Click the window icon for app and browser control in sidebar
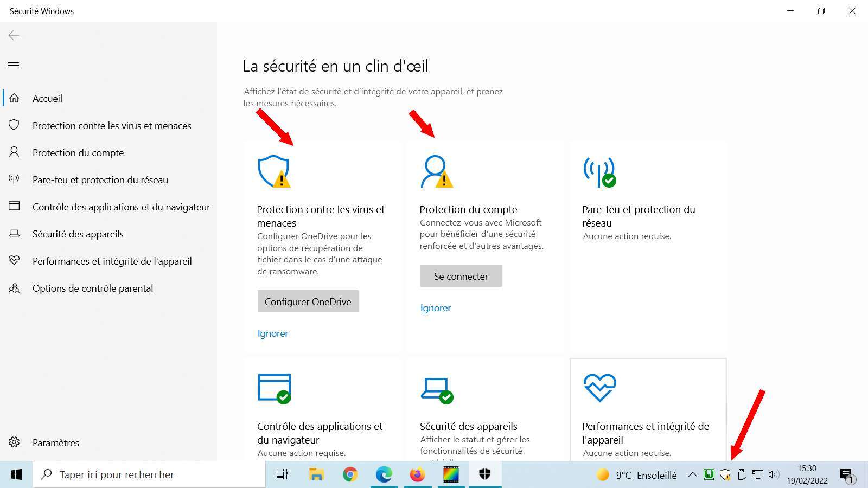Screen dimensions: 868x488 pyautogui.click(x=14, y=207)
